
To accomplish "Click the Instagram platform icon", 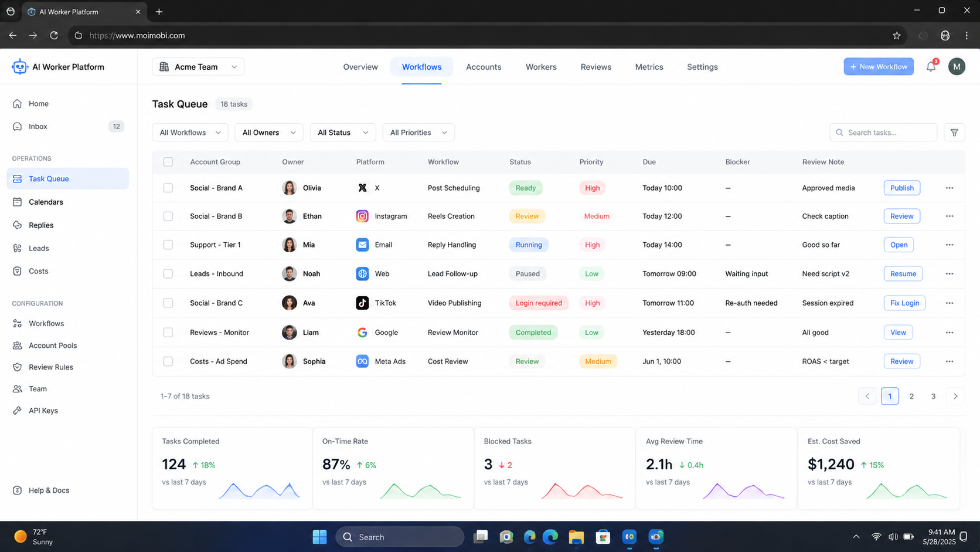I will 362,216.
